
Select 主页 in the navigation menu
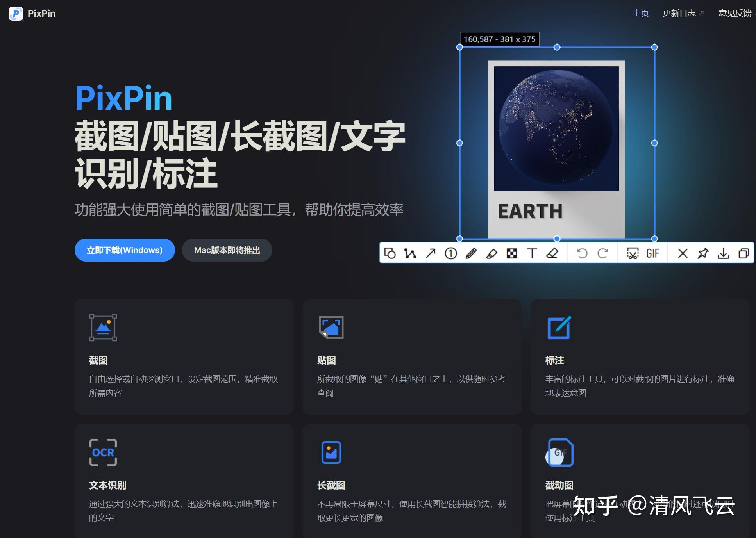(640, 13)
